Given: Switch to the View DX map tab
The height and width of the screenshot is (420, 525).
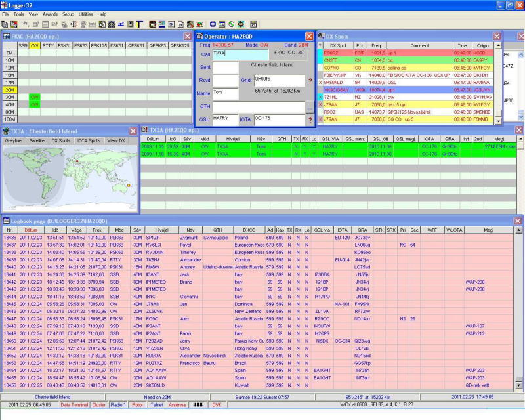Looking at the screenshot, I should point(116,140).
